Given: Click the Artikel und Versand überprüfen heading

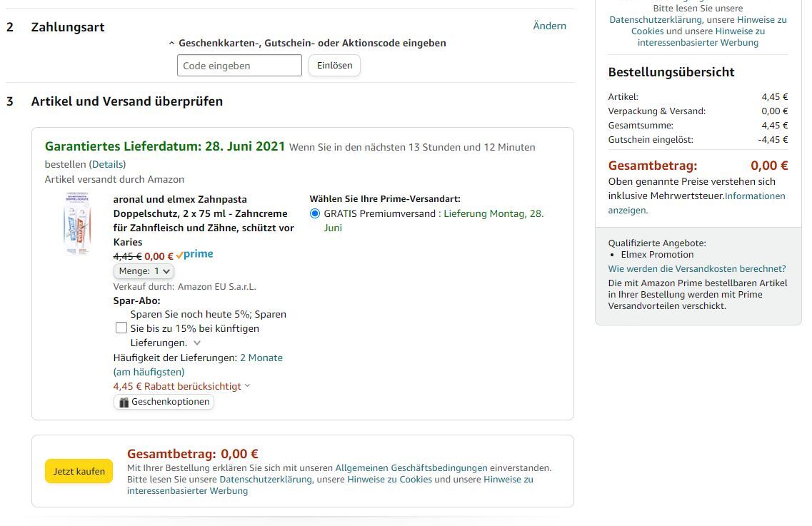Looking at the screenshot, I should point(127,101).
